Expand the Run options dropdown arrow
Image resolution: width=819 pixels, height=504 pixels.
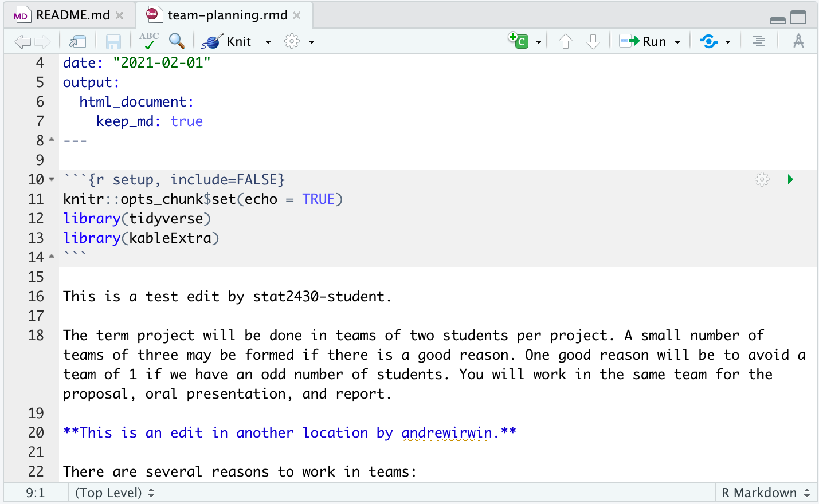pos(677,42)
